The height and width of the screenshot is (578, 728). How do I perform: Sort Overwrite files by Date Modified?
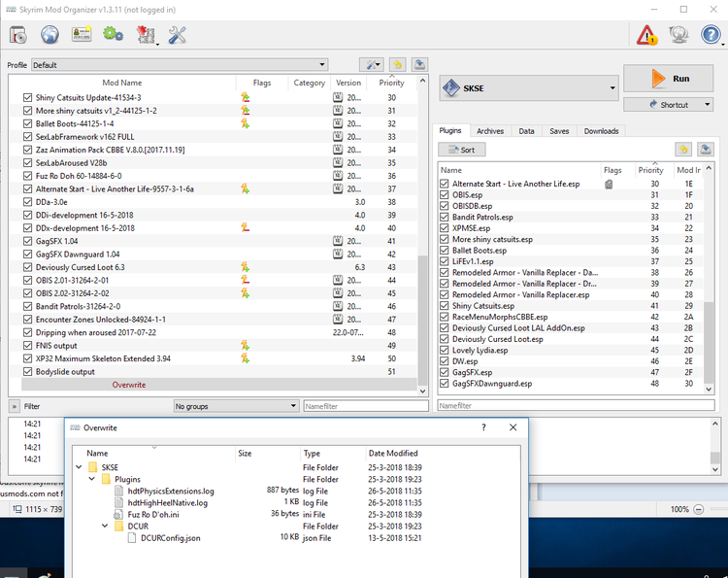pos(393,453)
